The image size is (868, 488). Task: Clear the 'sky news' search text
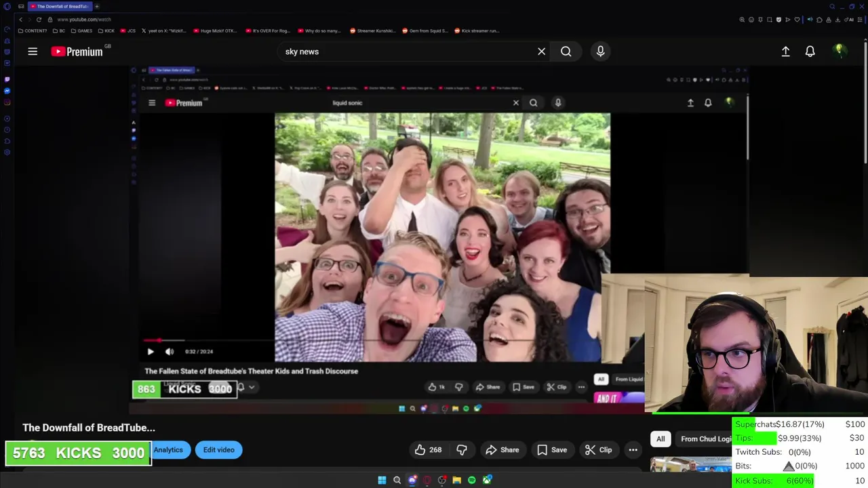(541, 52)
